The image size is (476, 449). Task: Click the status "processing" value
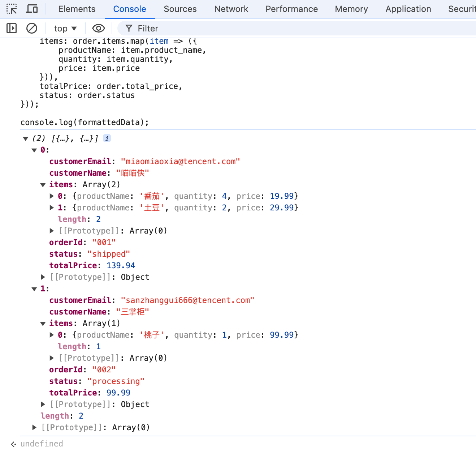point(116,381)
